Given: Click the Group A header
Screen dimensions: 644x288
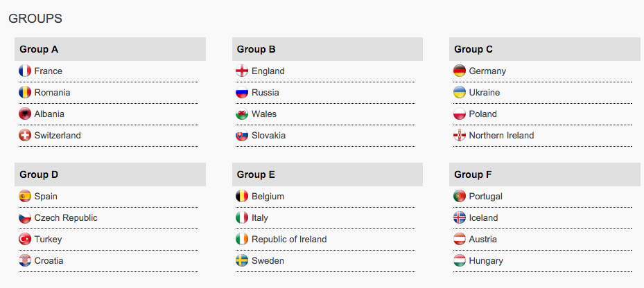Looking at the screenshot, I should tap(110, 49).
